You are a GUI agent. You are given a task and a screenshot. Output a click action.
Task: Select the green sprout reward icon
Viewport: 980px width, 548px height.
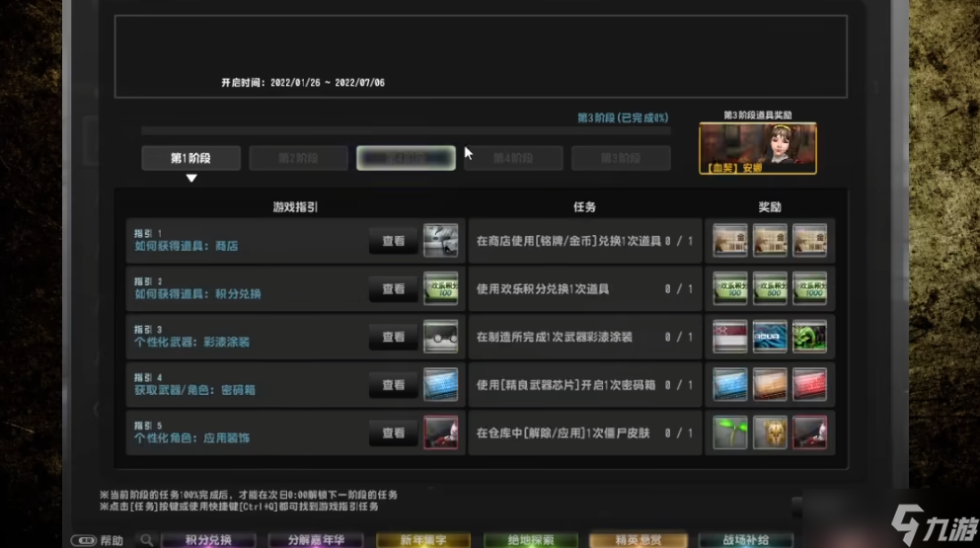730,432
